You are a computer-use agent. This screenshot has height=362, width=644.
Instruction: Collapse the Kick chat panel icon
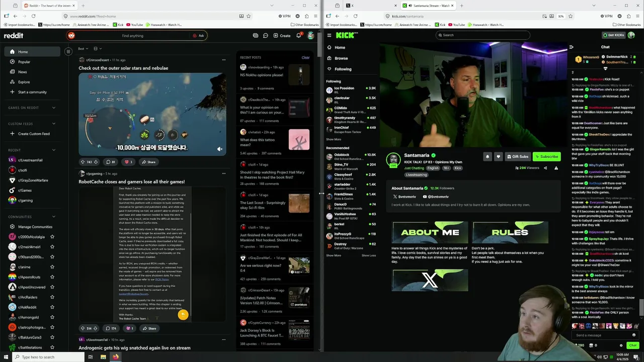pyautogui.click(x=571, y=47)
